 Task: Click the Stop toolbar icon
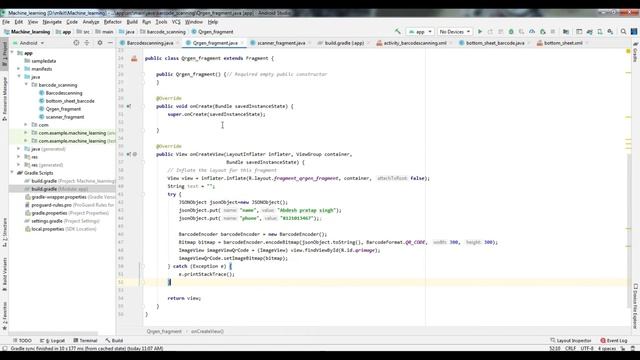[x=553, y=31]
